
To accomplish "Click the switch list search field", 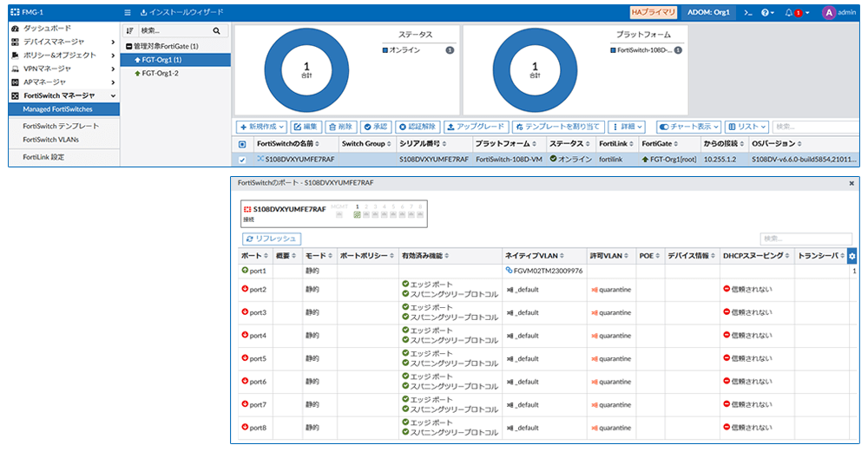I will coord(815,127).
